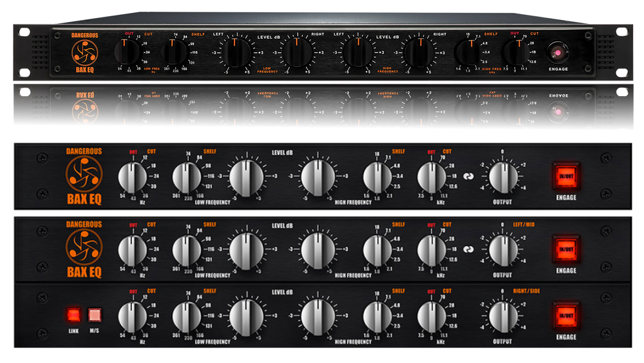Screen dimensions: 644x363
Task: Click the low cut knob on single plugin panel
Action: tap(132, 177)
